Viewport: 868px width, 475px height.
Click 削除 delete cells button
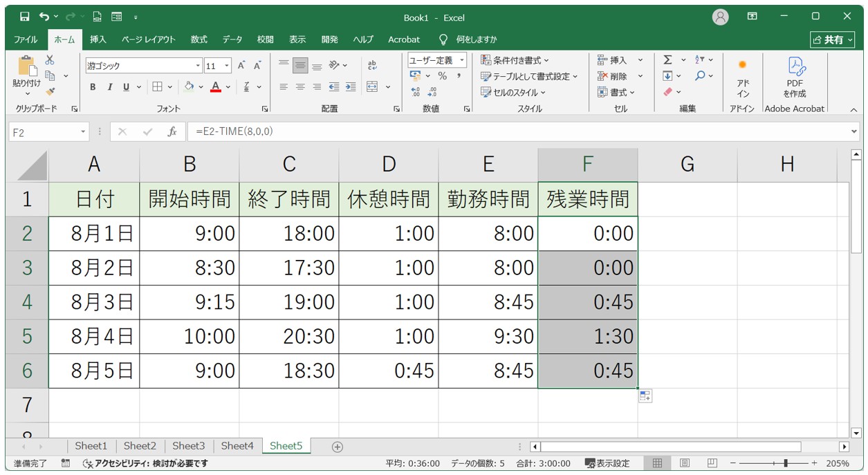click(x=612, y=76)
